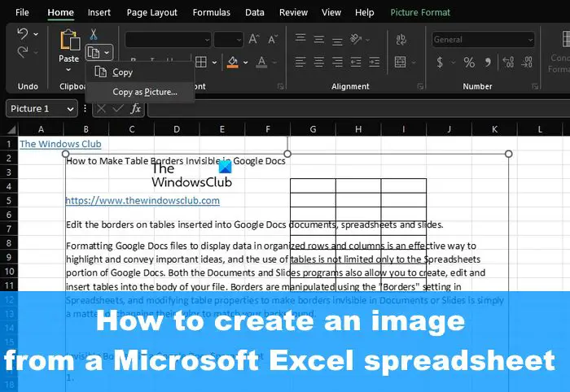This screenshot has height=392, width=570.
Task: Apply Accounting Number Format dollar icon
Action: pyautogui.click(x=440, y=63)
